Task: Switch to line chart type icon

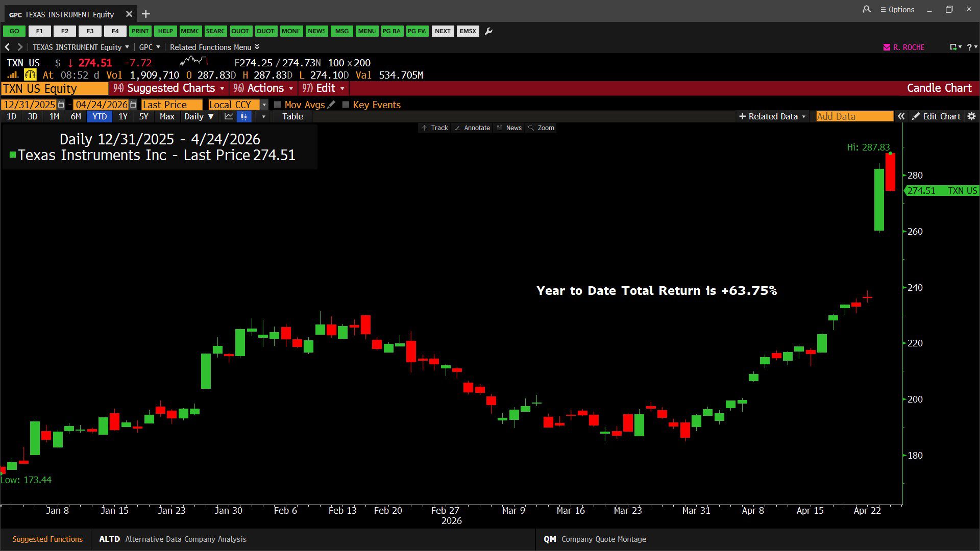Action: (x=229, y=116)
